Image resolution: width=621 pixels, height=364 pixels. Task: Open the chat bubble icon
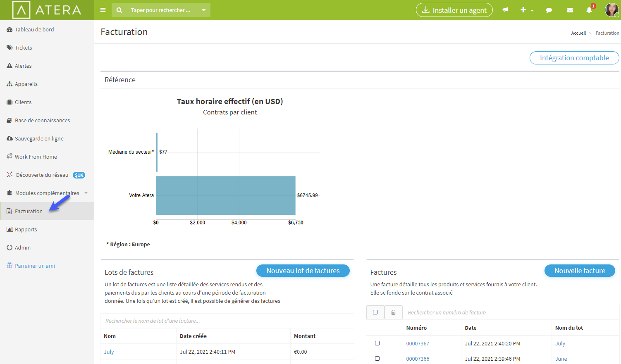(549, 10)
